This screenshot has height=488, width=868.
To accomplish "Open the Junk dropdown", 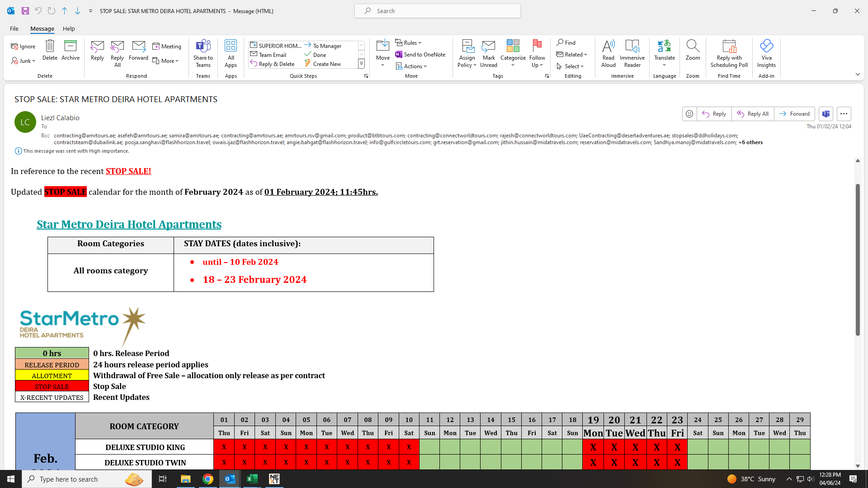I will 23,61.
